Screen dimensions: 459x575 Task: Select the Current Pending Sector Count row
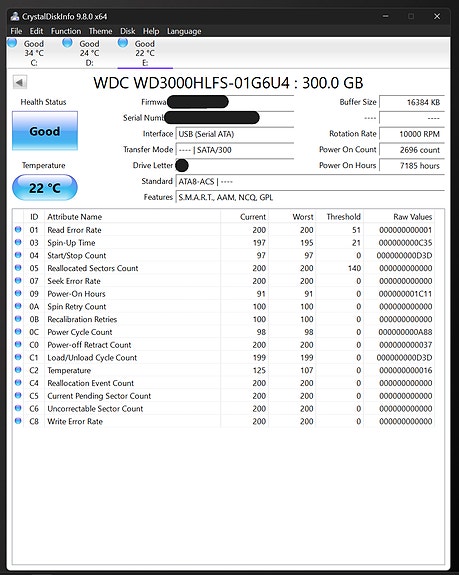pyautogui.click(x=224, y=396)
